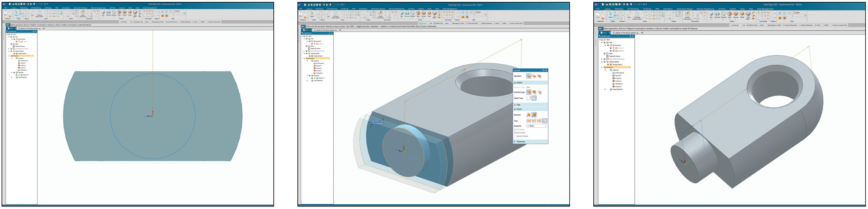Select the open Sketch Type icon
This screenshot has width=868, height=209.
pyautogui.click(x=529, y=98)
